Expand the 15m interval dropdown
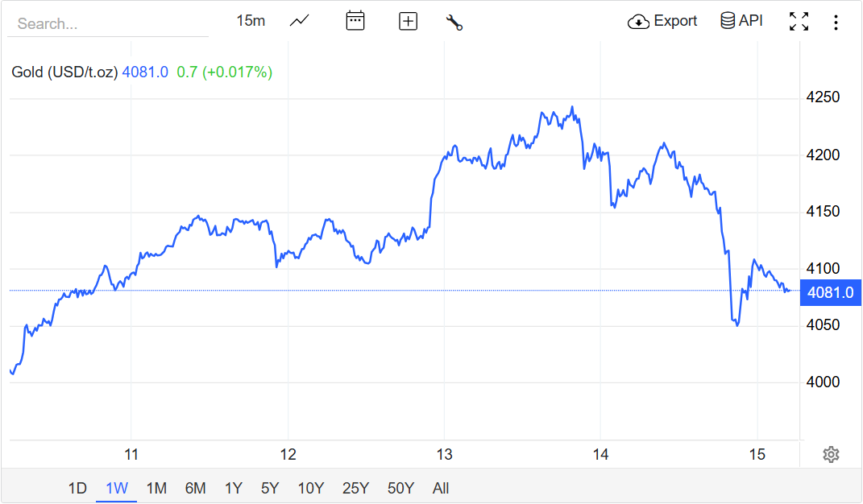 [251, 21]
